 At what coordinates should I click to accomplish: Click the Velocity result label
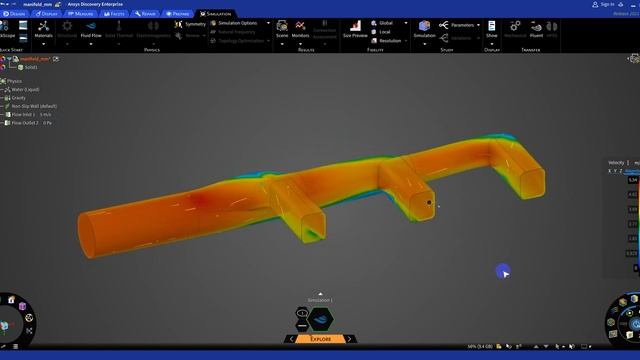pos(616,162)
